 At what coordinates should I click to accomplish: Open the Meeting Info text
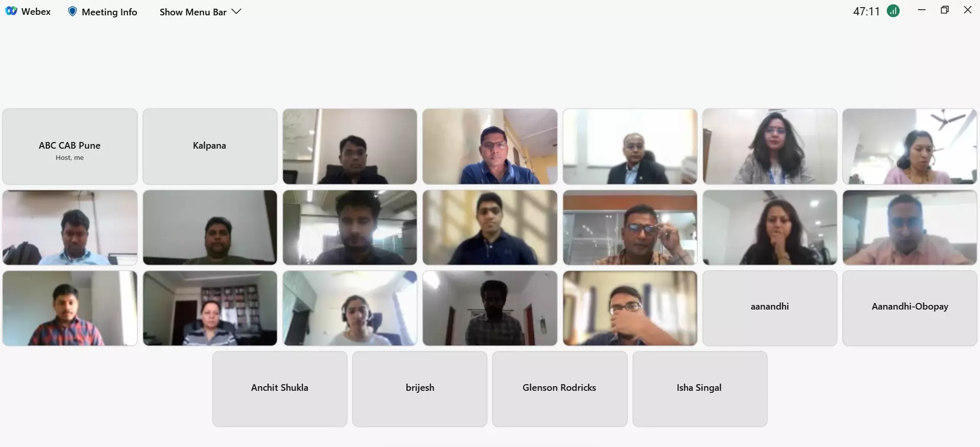click(x=109, y=12)
